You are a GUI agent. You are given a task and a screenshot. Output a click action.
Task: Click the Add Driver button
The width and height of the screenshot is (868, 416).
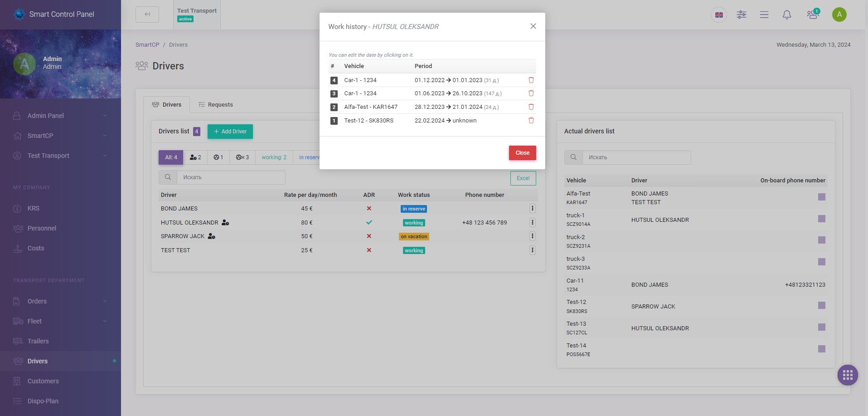[x=230, y=131]
